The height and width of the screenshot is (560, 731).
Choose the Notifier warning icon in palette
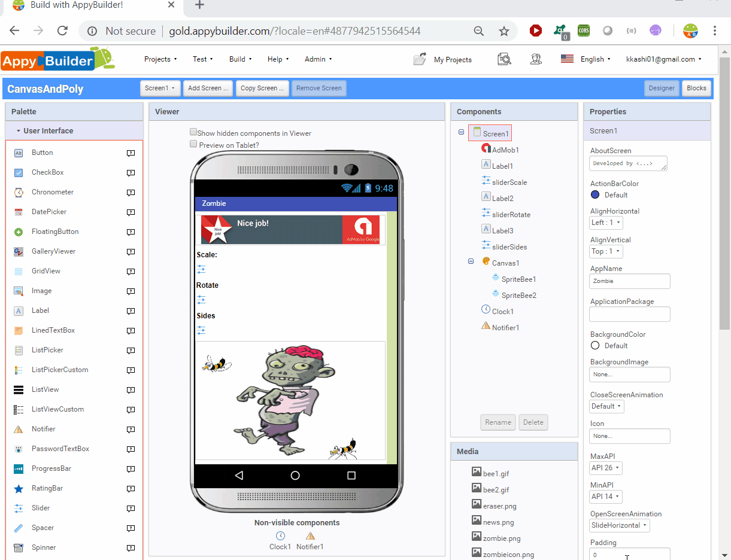[19, 430]
